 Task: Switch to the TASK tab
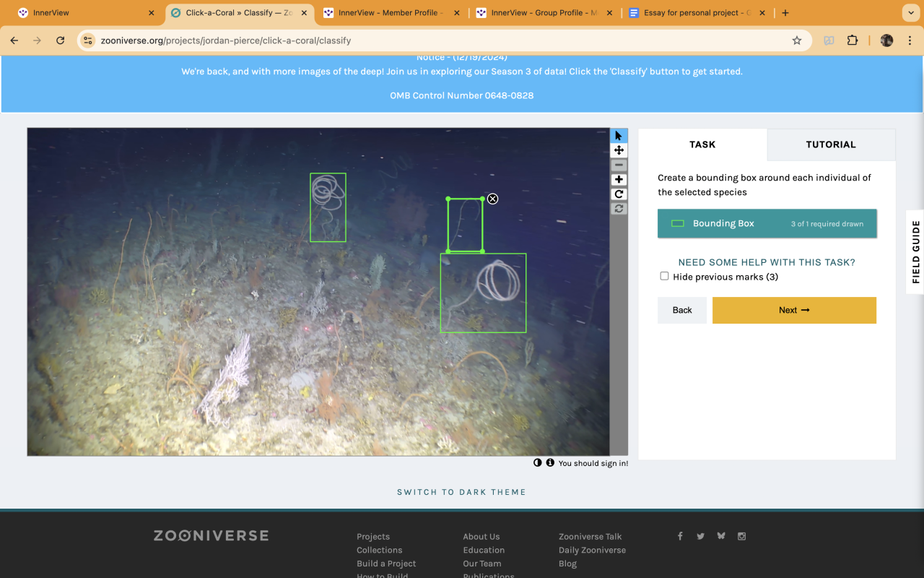point(702,144)
